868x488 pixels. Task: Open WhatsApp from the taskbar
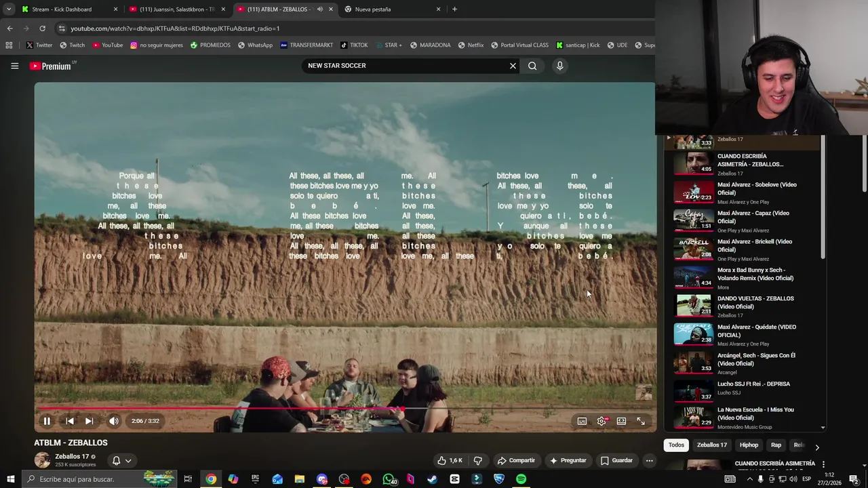[388, 479]
